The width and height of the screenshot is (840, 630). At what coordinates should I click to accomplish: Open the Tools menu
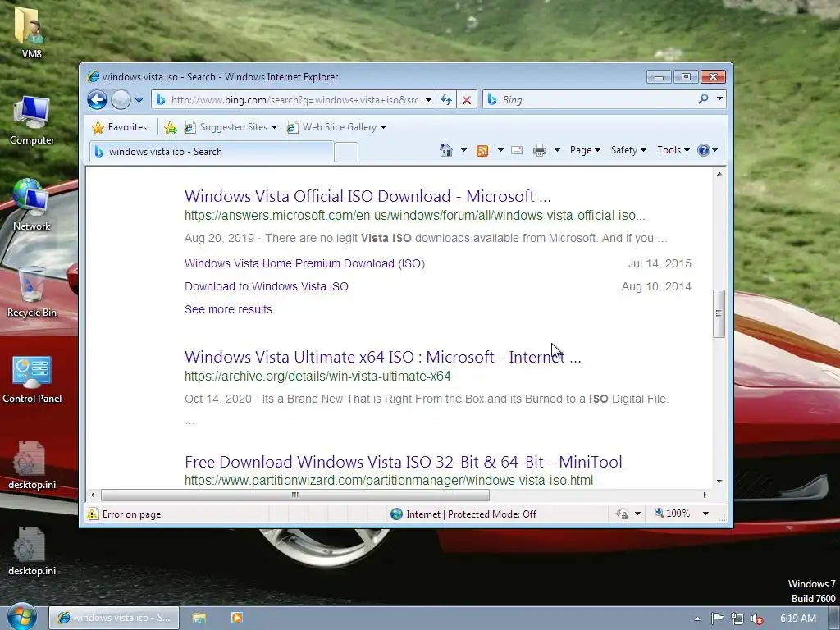673,150
